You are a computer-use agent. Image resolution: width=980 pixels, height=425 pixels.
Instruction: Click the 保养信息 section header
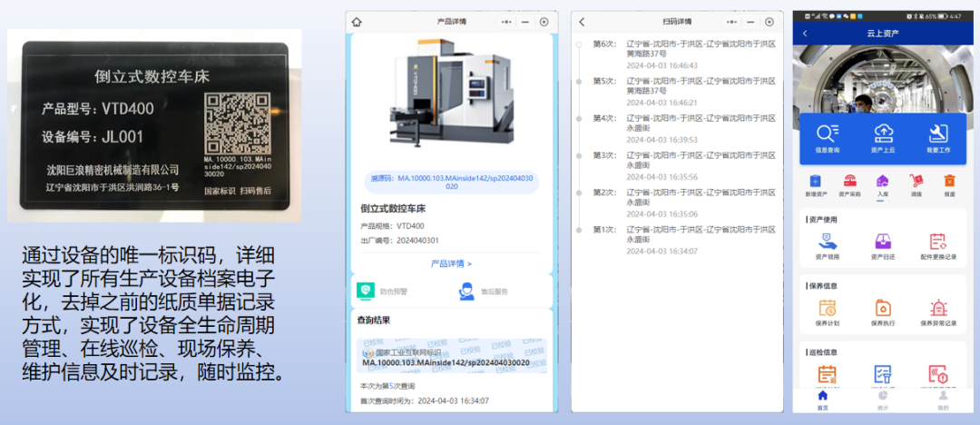(820, 286)
